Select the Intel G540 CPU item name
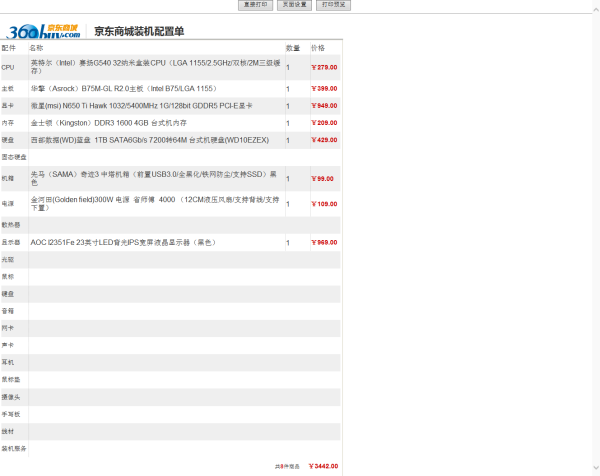Image resolution: width=600 pixels, height=476 pixels. (x=156, y=67)
